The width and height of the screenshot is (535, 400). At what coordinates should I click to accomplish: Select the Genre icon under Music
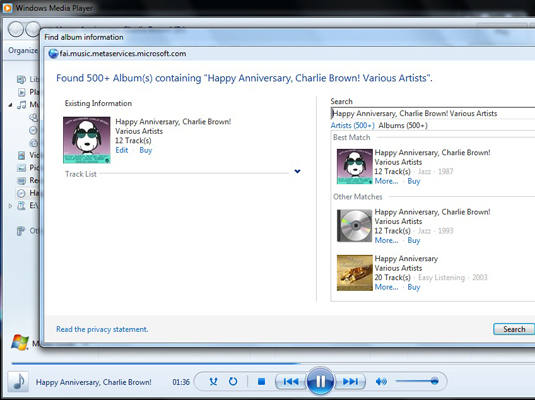pyautogui.click(x=33, y=143)
